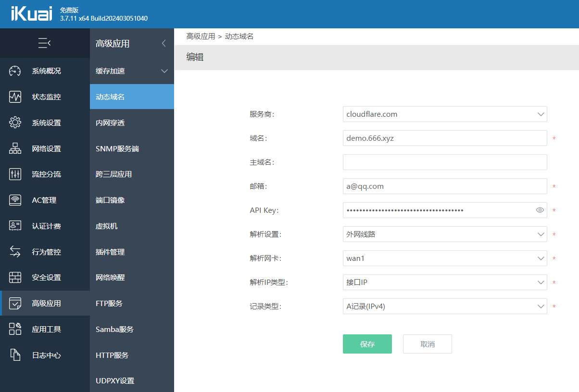Image resolution: width=579 pixels, height=392 pixels.
Task: Click the 系统设置 gear icon
Action: tap(15, 122)
